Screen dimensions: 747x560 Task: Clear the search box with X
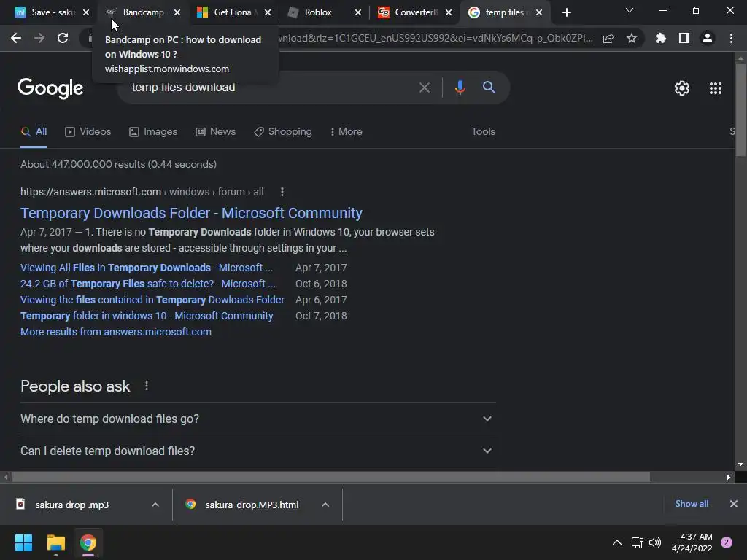(424, 87)
